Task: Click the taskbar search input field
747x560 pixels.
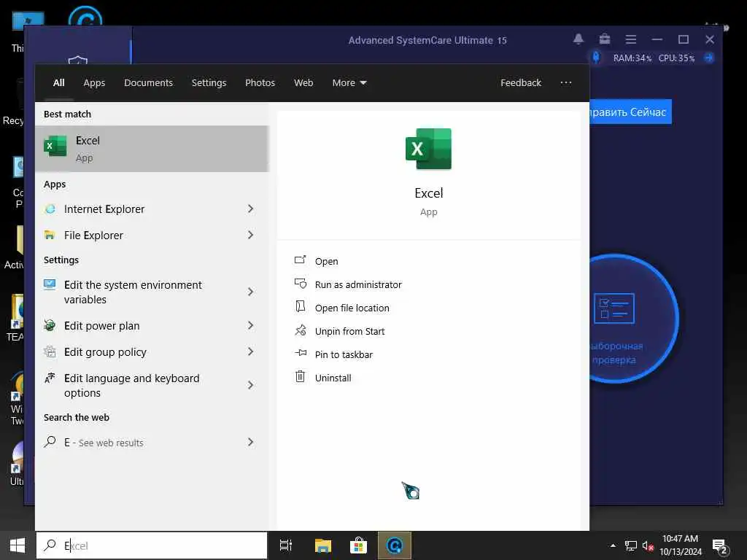Action: (152, 545)
